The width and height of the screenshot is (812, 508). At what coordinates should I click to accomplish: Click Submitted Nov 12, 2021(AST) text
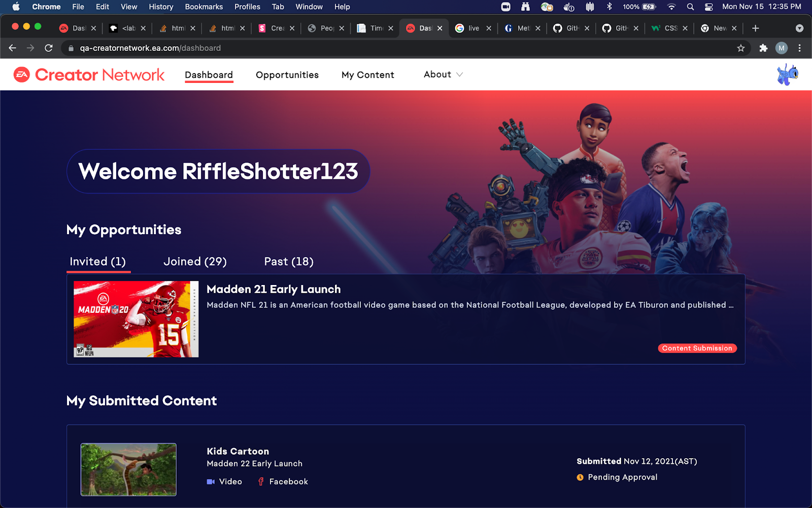pyautogui.click(x=637, y=461)
